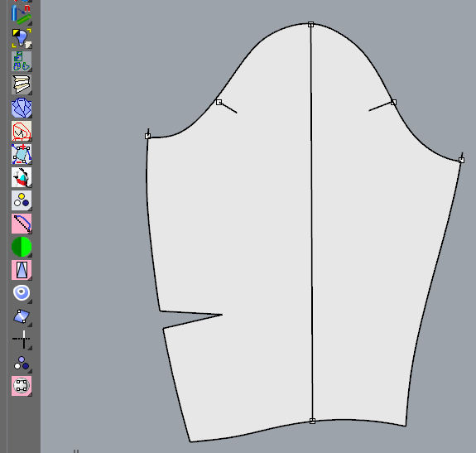Click the yellow, white, navy circles icon
The height and width of the screenshot is (453, 476).
tap(22, 200)
